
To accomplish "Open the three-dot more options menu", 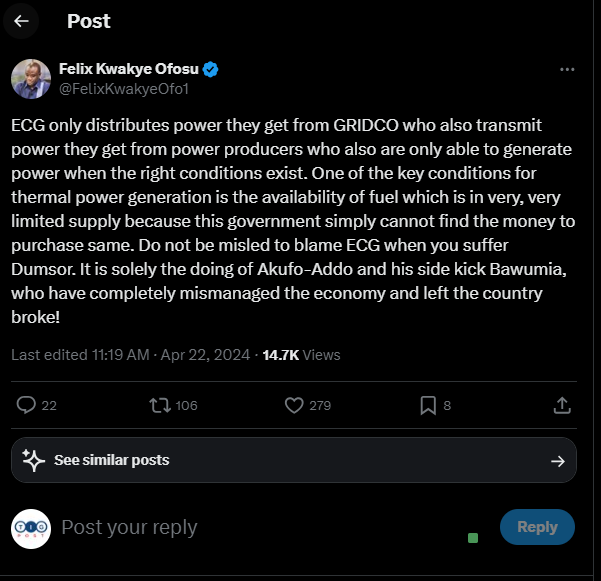I will 567,70.
